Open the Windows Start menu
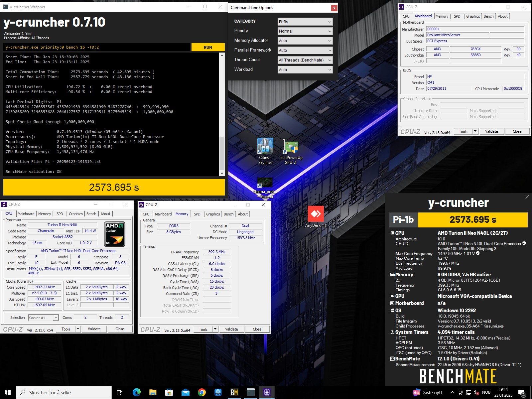Image resolution: width=532 pixels, height=399 pixels. [8, 392]
